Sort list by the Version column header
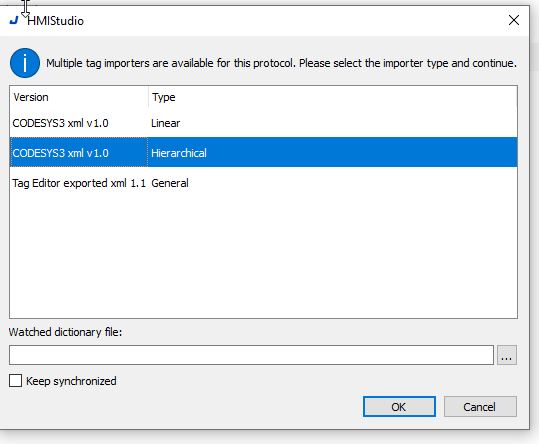 79,97
